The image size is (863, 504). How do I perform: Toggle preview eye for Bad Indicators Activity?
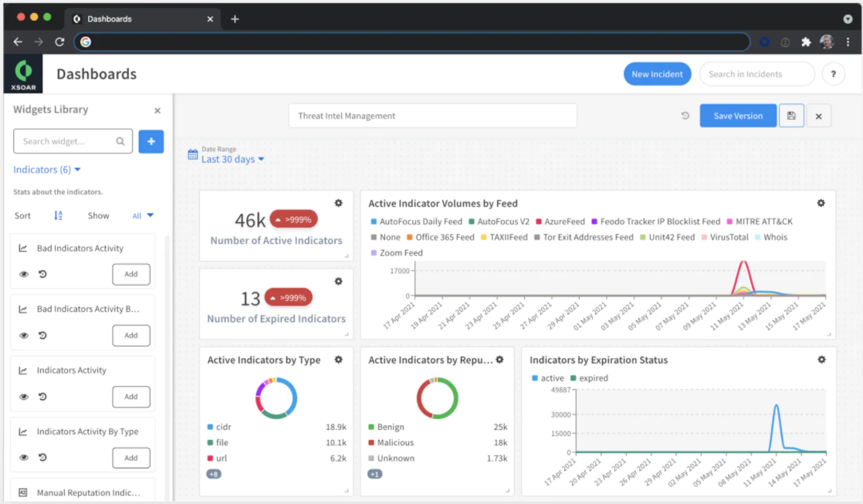[24, 274]
